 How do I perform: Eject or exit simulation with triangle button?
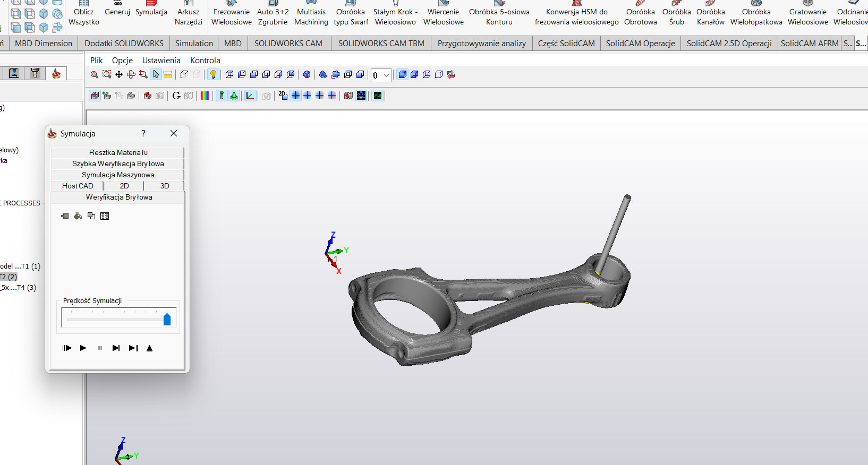point(149,348)
